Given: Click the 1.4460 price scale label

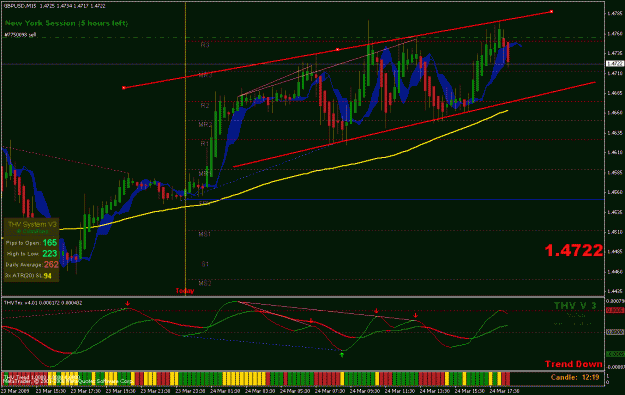Looking at the screenshot, I should tap(615, 271).
